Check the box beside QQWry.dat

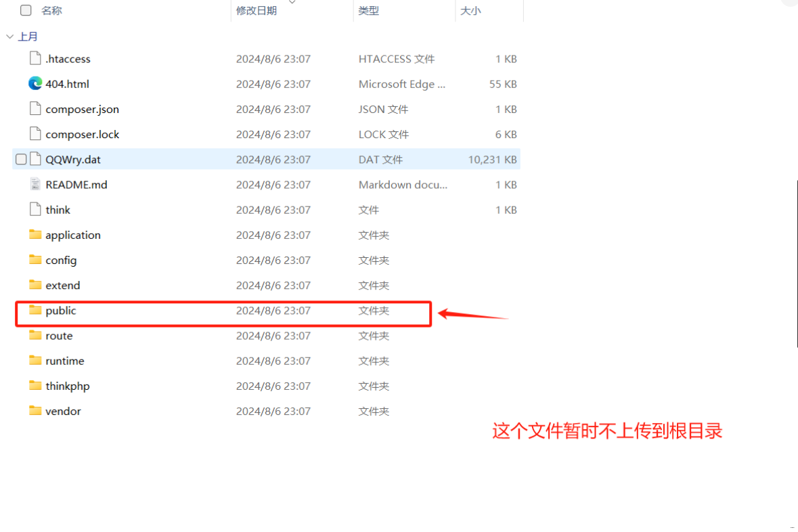(21, 160)
